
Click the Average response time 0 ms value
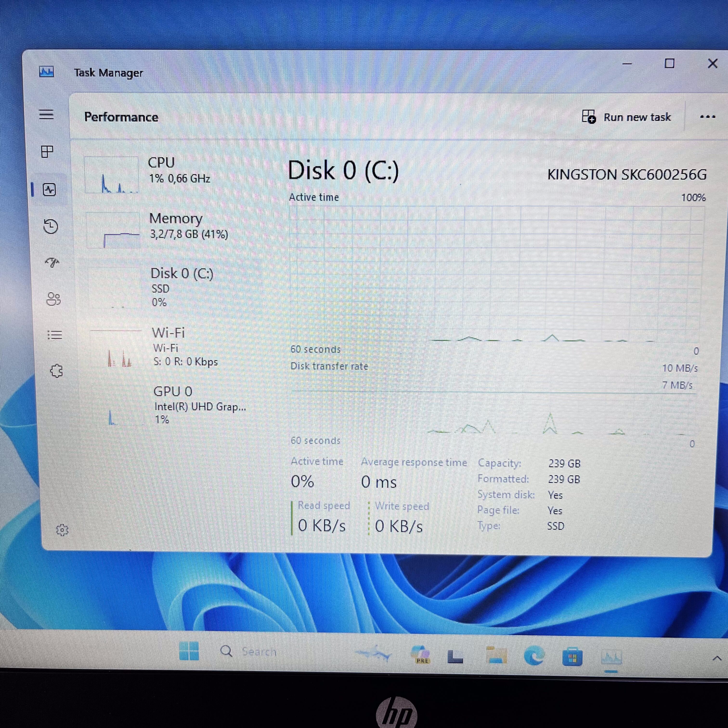pos(379,482)
